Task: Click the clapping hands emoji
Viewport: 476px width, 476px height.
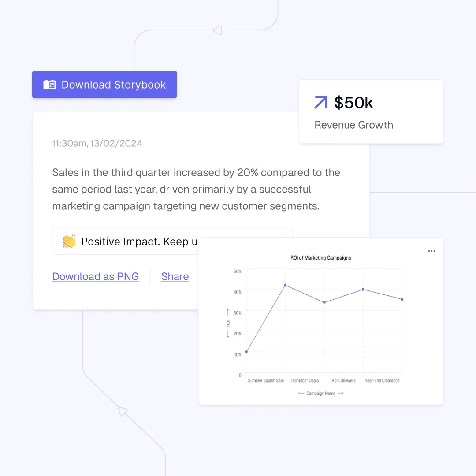Action: pos(69,242)
